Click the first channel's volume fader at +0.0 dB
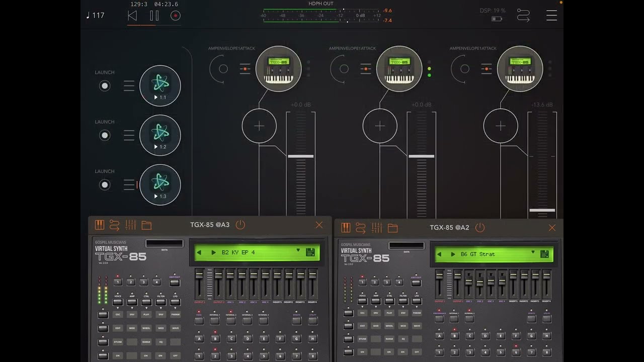 301,156
